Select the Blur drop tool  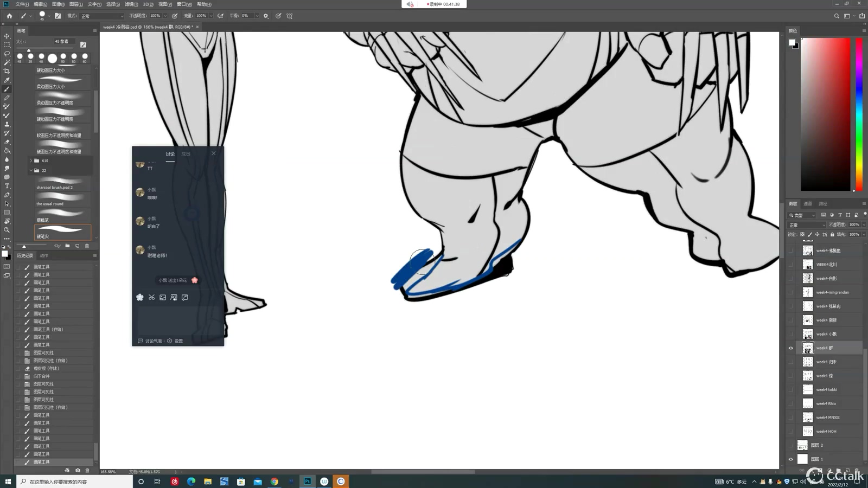(7, 159)
